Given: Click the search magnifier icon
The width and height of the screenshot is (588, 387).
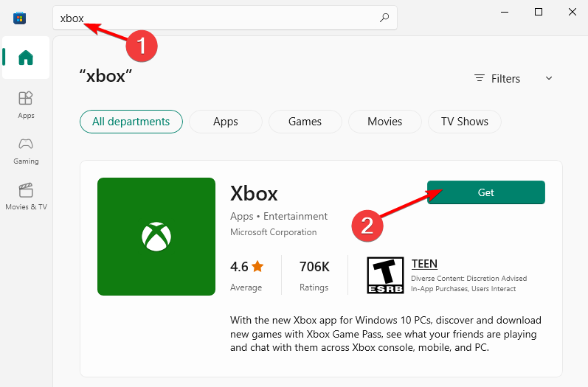Looking at the screenshot, I should (384, 18).
